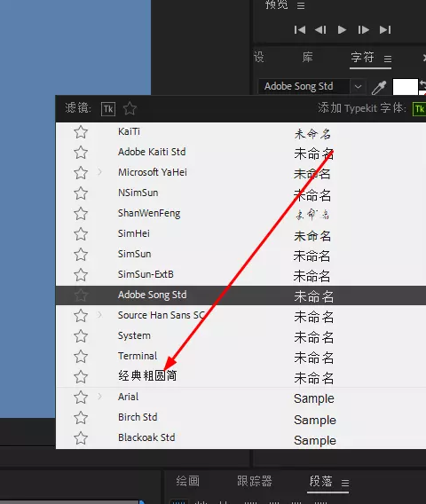The image size is (426, 504).
Task: Toggle the Typekit fonts filter
Action: [x=108, y=109]
